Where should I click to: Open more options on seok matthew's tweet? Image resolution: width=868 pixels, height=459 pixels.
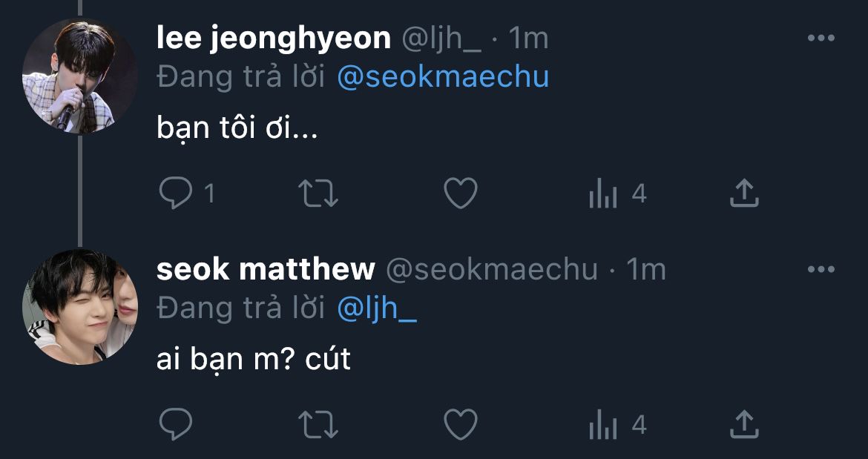click(x=821, y=270)
